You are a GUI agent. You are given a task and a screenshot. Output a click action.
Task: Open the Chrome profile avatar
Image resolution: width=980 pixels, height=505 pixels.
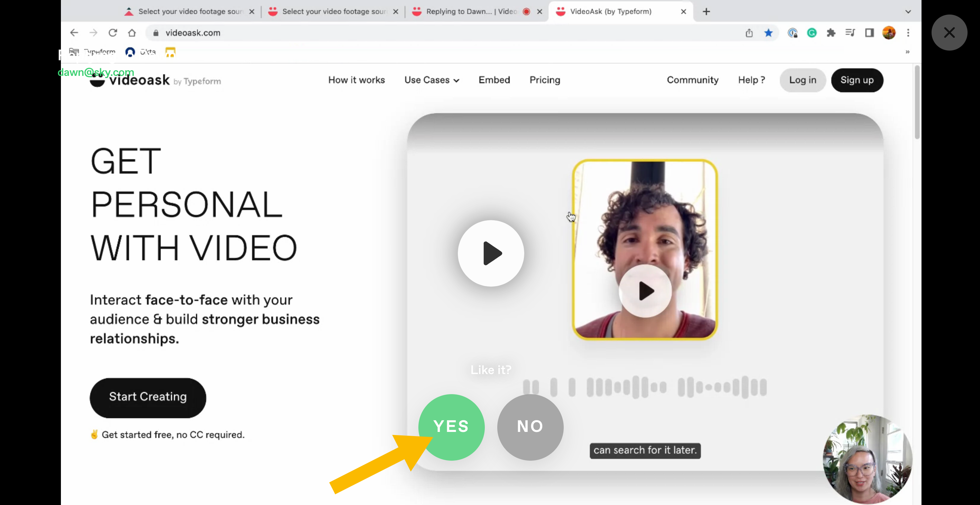tap(889, 33)
